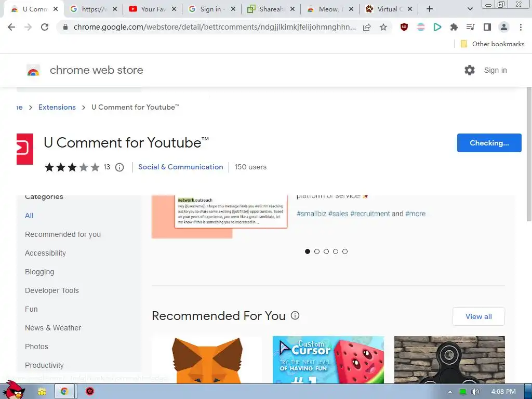Select the Developer Tools category
The height and width of the screenshot is (399, 532).
coord(51,290)
